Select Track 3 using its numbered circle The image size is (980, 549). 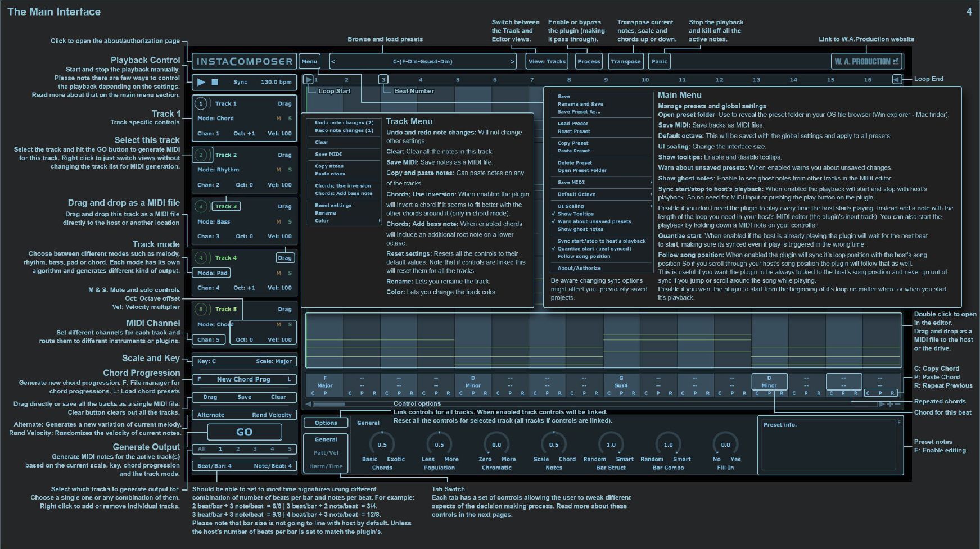[x=201, y=206]
